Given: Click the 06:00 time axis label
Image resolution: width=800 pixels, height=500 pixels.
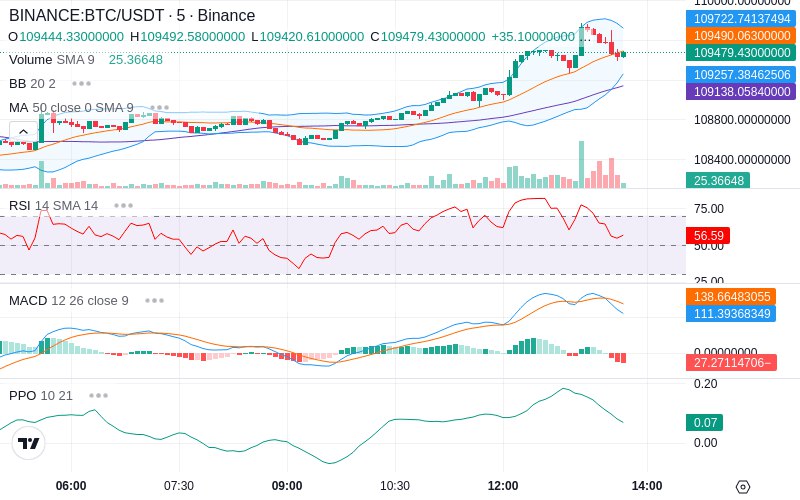Looking at the screenshot, I should pyautogui.click(x=71, y=486).
